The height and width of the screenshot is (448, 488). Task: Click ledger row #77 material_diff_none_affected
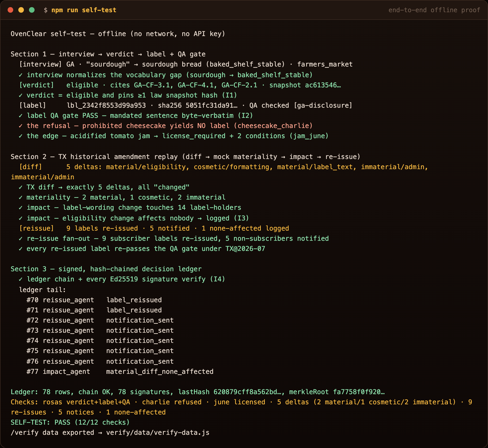120,372
